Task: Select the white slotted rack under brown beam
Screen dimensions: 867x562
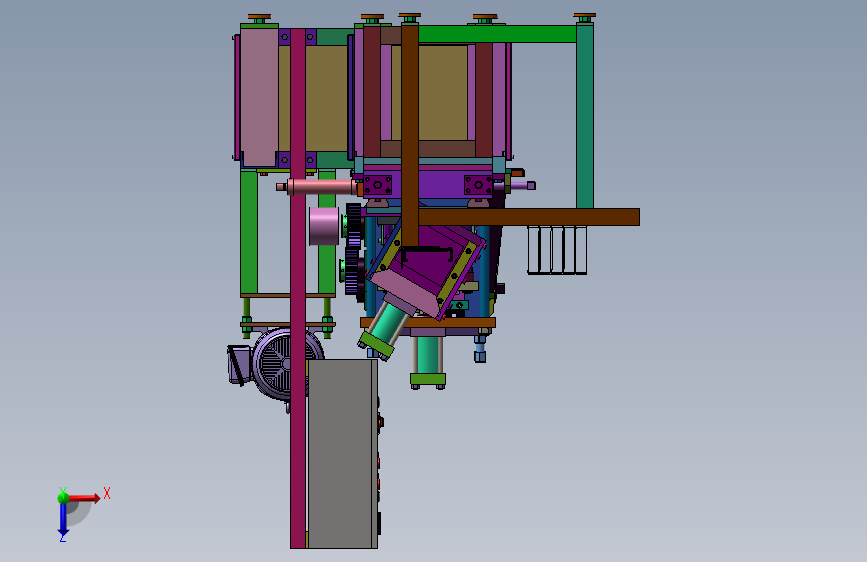Action: click(557, 250)
